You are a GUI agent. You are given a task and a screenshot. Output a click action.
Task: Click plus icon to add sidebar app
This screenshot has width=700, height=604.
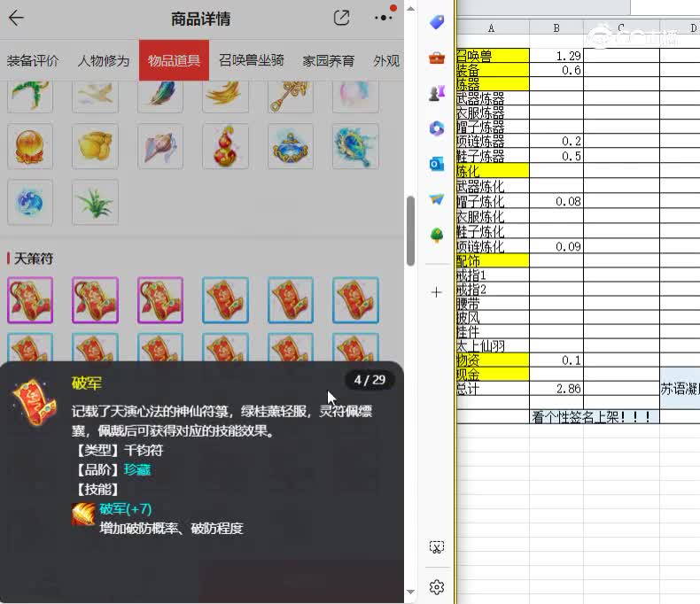click(437, 292)
